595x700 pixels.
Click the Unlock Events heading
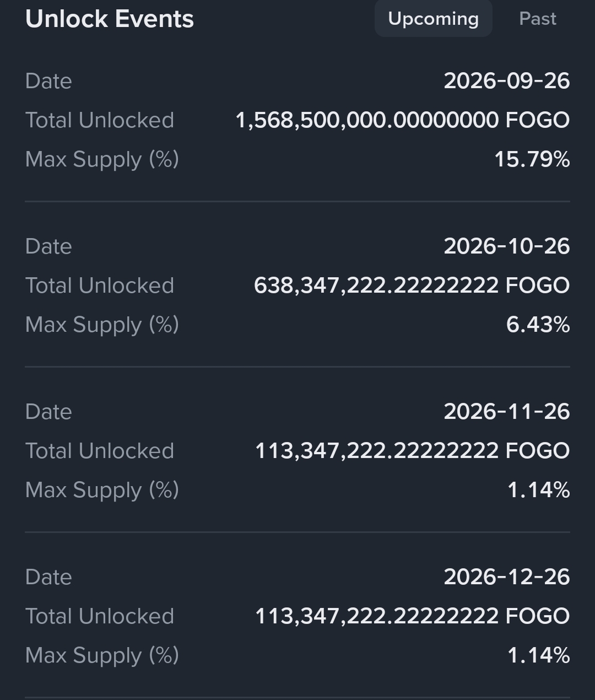tap(110, 19)
